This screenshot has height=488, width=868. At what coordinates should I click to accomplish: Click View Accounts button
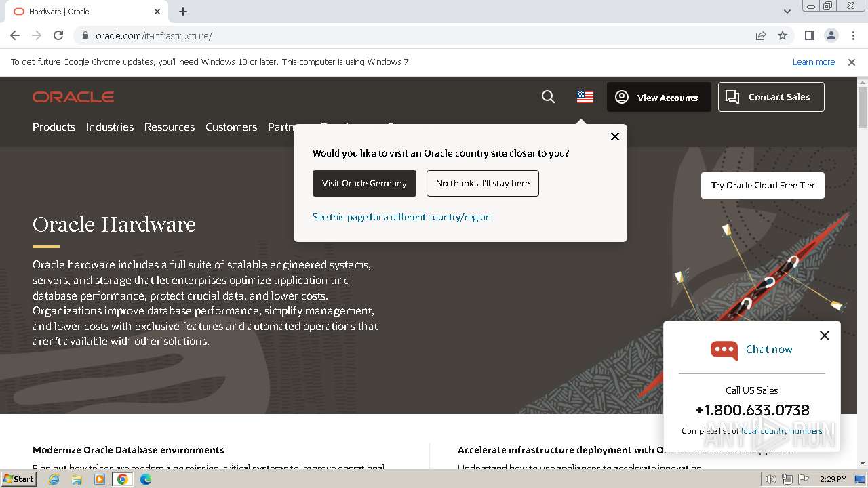pyautogui.click(x=659, y=97)
